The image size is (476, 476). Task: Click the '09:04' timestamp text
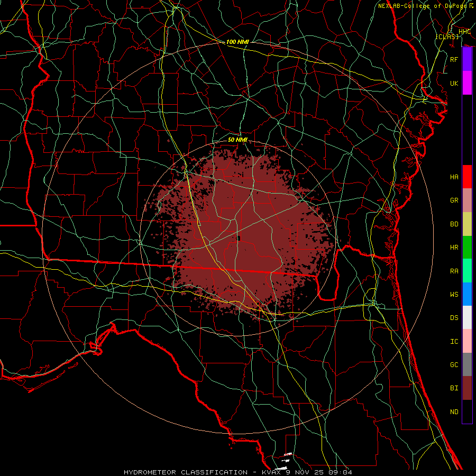[x=340, y=472]
